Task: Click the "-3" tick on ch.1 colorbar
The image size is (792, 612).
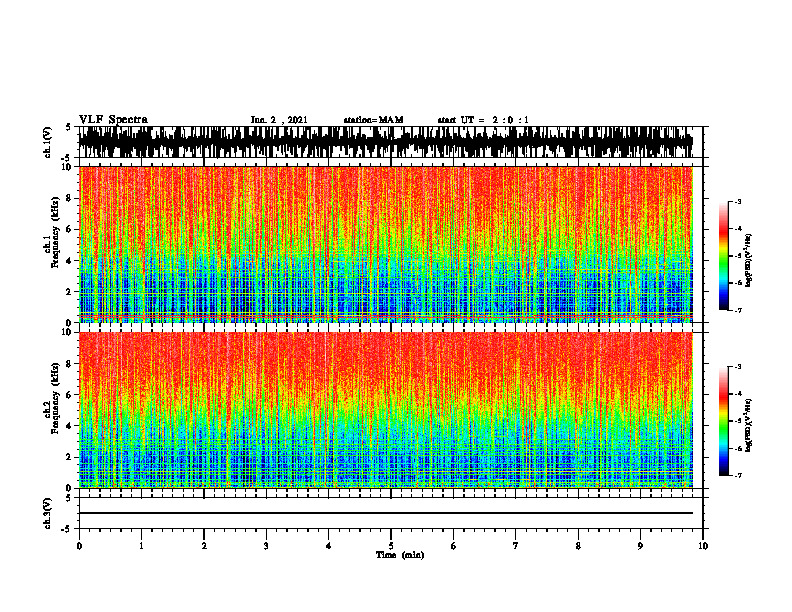Action: coord(737,202)
